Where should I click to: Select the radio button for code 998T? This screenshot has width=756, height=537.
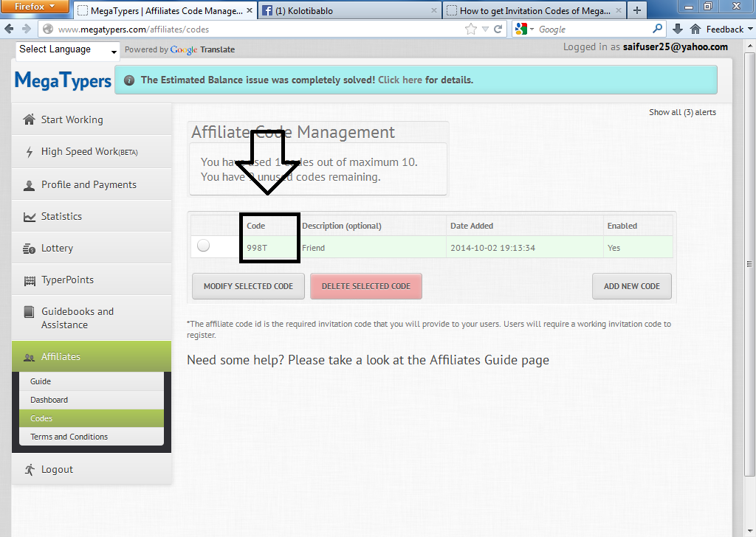204,245
